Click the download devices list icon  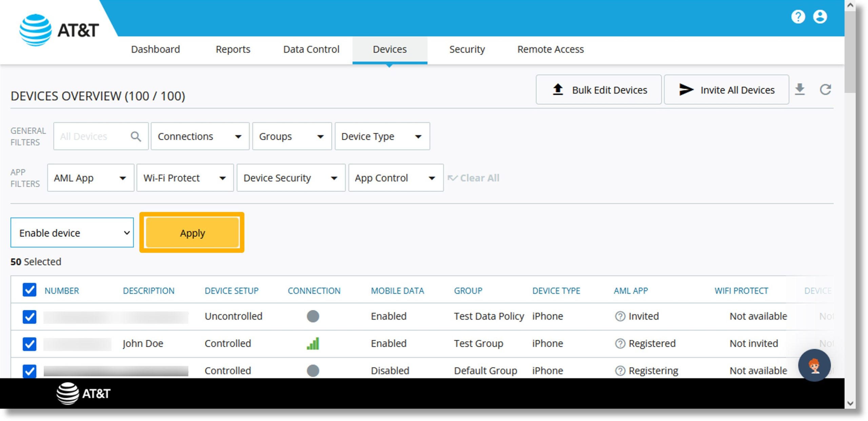click(x=800, y=89)
